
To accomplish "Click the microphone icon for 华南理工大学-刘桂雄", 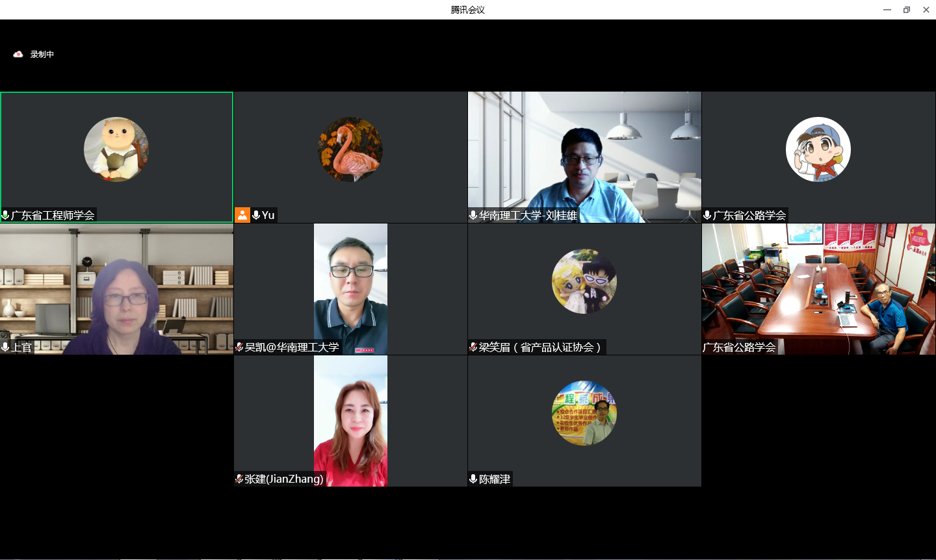I will click(473, 215).
